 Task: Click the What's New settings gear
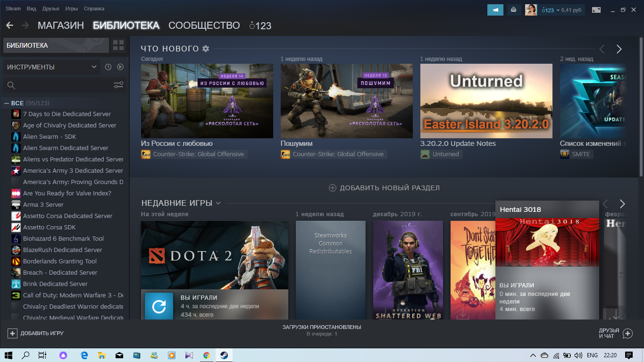[x=205, y=49]
